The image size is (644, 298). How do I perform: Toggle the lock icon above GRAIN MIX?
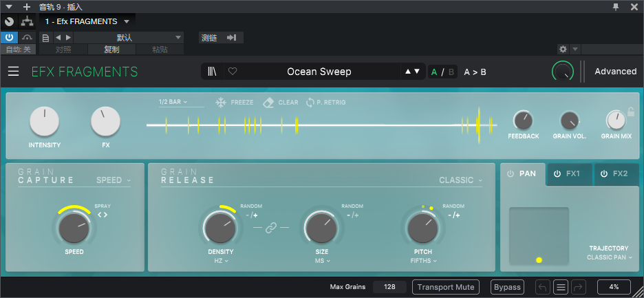631,111
